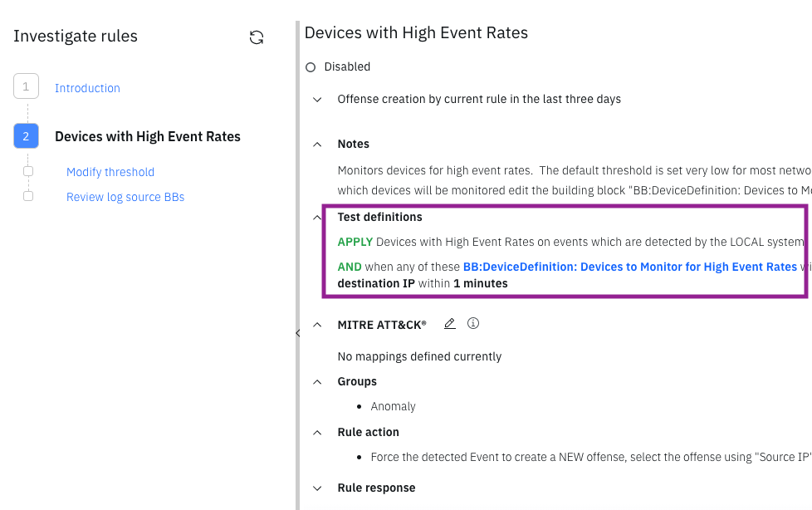Click the refresh icon beside Investigate rules
Viewport: 812px width, 510px height.
pos(257,37)
